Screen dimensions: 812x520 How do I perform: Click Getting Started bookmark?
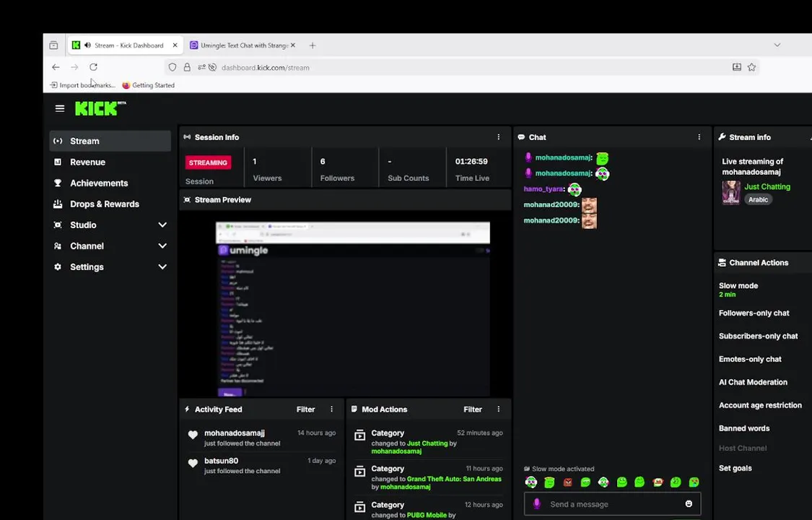(148, 85)
